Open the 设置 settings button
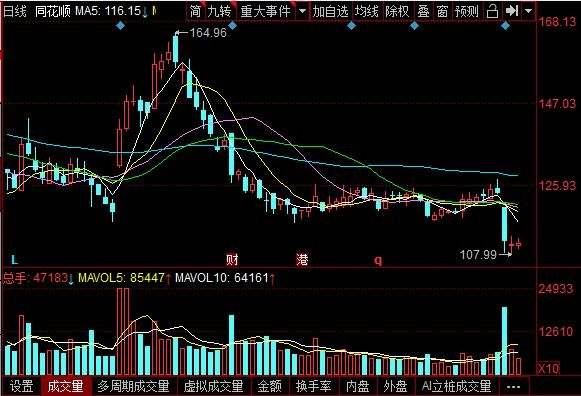 tap(21, 386)
